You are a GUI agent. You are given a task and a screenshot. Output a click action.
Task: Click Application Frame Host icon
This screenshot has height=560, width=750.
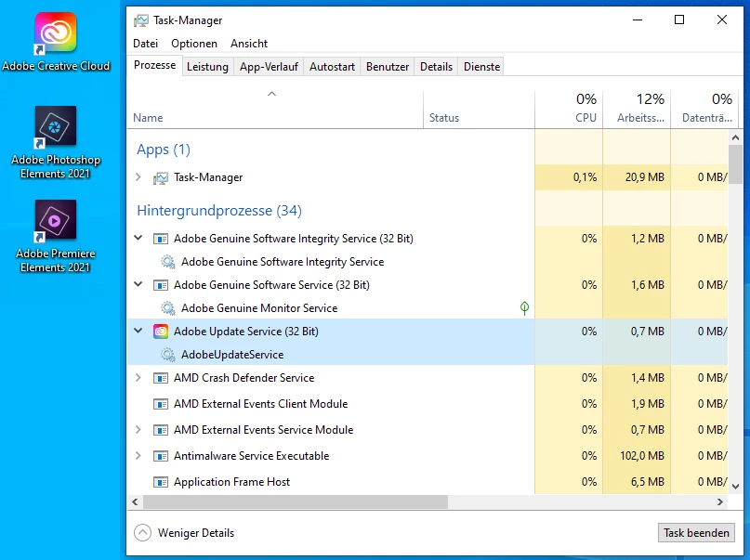[161, 482]
